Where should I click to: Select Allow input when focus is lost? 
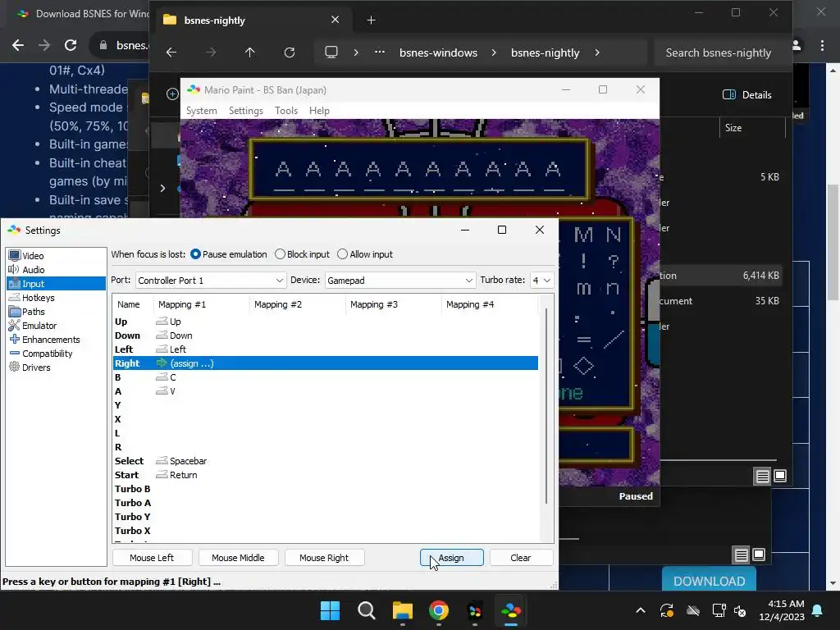[x=365, y=254]
